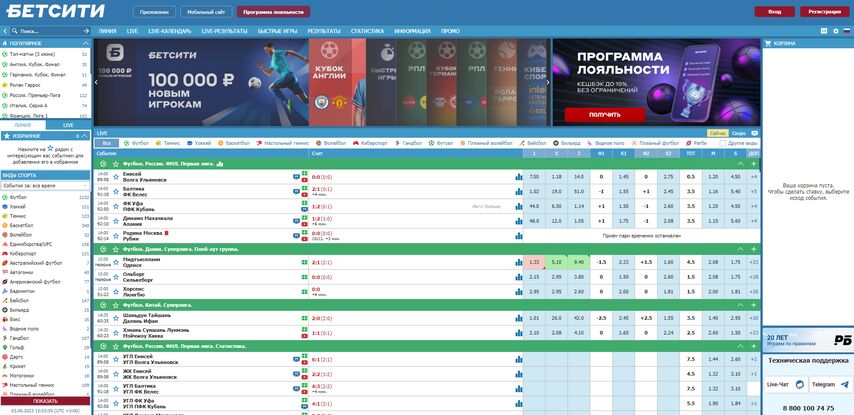
Task: Open the Линия menu item
Action: [107, 31]
